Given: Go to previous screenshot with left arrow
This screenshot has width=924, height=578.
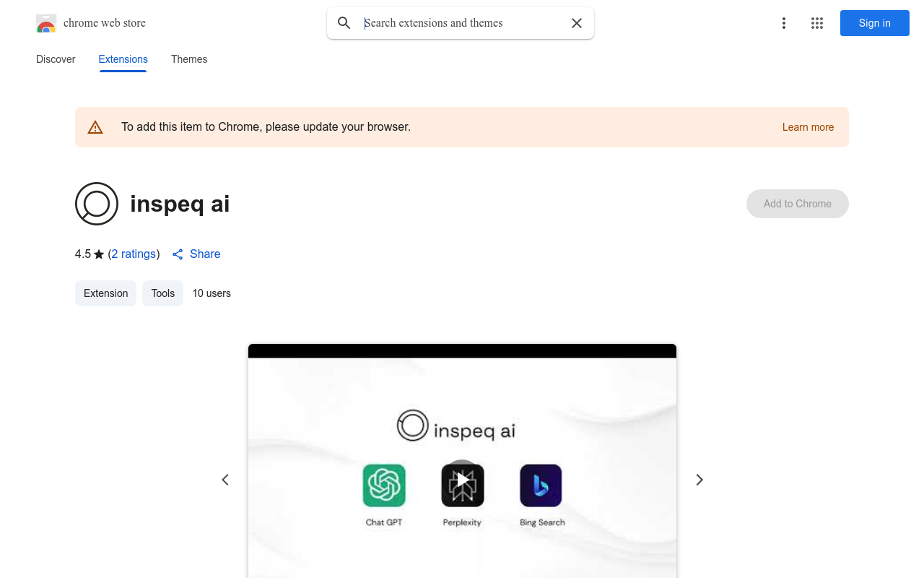Looking at the screenshot, I should [225, 480].
